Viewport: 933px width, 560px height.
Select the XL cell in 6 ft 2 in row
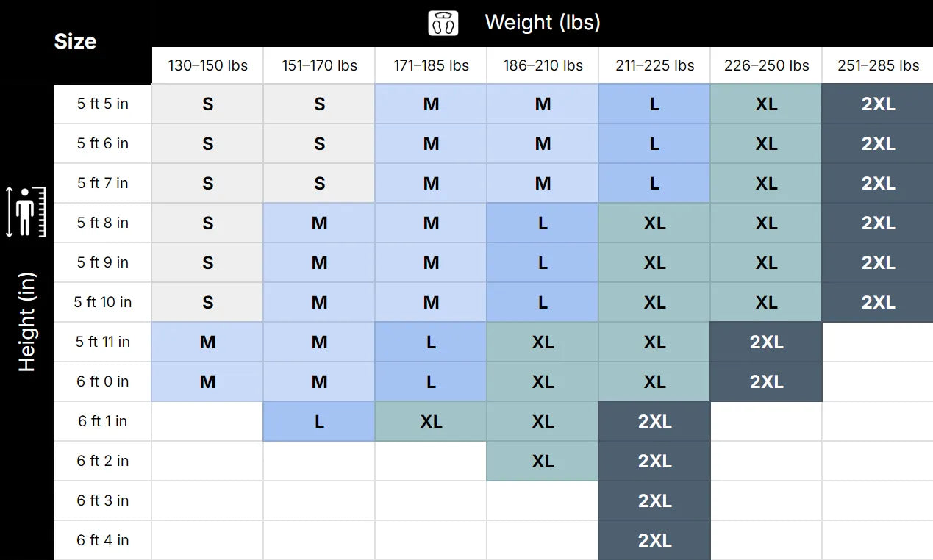point(543,462)
